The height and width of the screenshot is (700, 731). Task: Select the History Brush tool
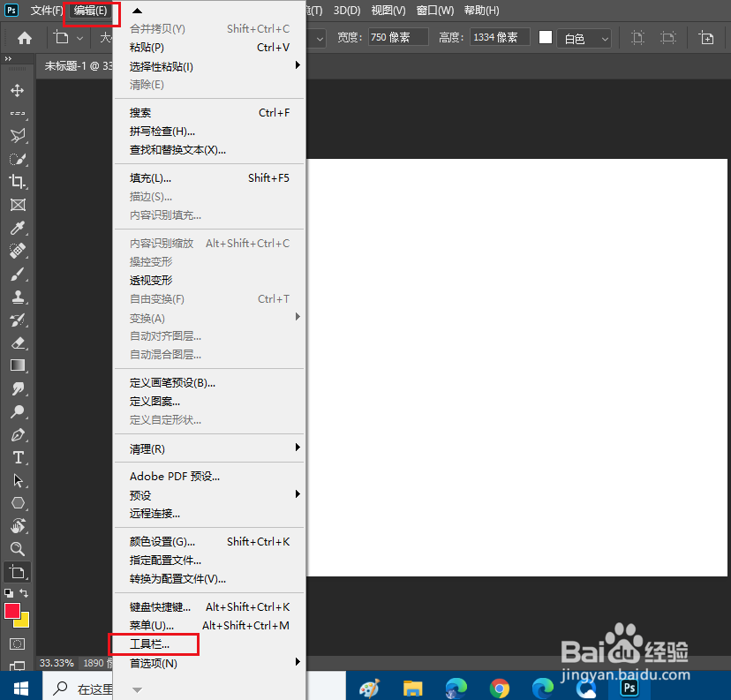tap(18, 320)
